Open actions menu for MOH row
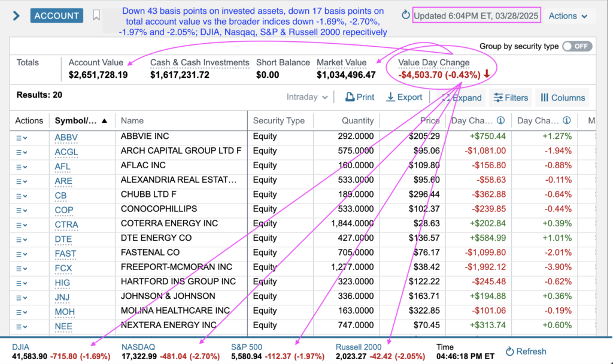Screen dimensions: 613x364 22,313
